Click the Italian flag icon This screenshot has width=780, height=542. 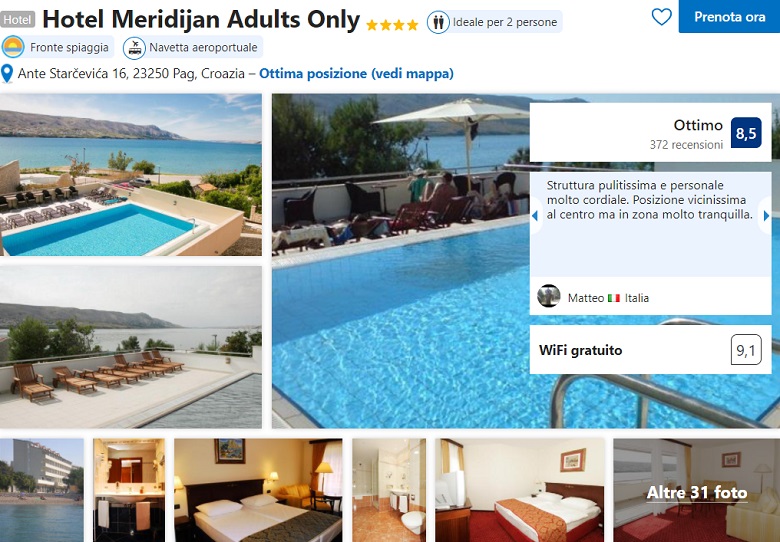click(614, 298)
